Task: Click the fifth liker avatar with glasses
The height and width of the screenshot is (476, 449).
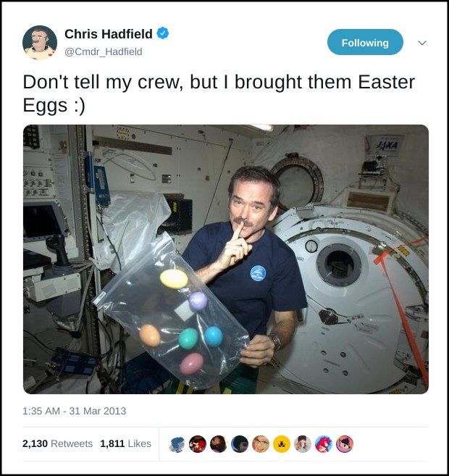Action: coord(261,444)
